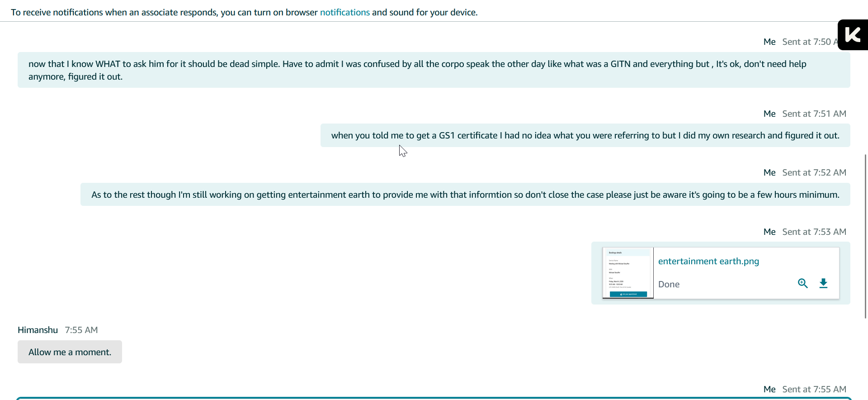Viewport: 868px width, 400px height.
Task: Open the entertainment earth.png file name link
Action: [x=708, y=261]
